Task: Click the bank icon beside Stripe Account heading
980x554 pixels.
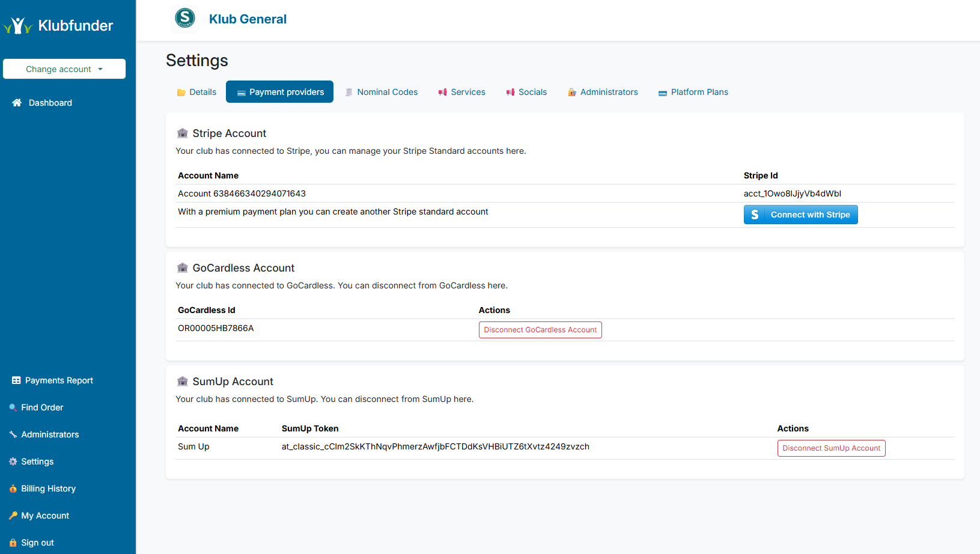Action: pyautogui.click(x=183, y=133)
